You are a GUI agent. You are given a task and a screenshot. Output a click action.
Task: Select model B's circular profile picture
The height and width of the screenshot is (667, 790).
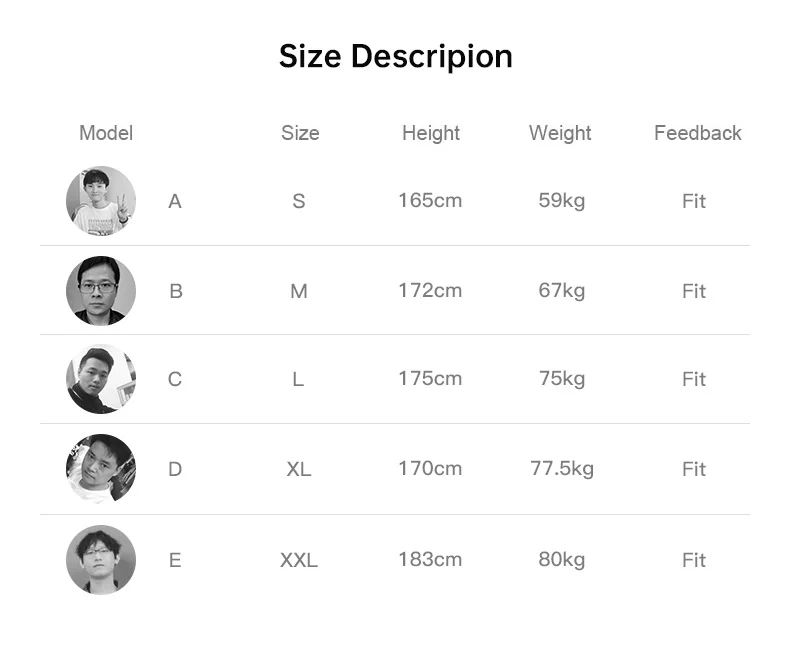(101, 291)
